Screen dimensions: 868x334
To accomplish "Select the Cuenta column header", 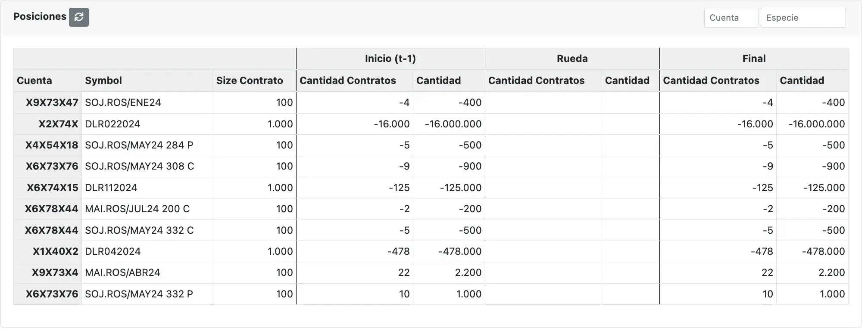I will pyautogui.click(x=34, y=80).
